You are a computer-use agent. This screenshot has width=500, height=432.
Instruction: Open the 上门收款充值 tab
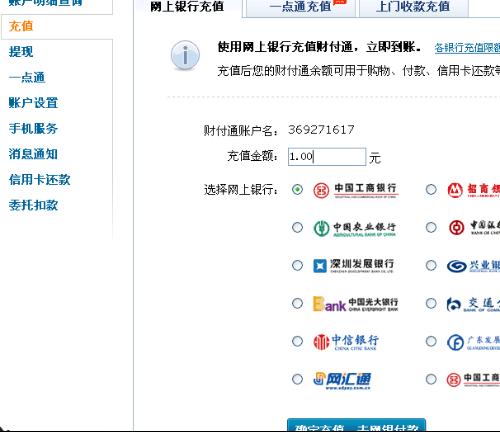(x=413, y=7)
